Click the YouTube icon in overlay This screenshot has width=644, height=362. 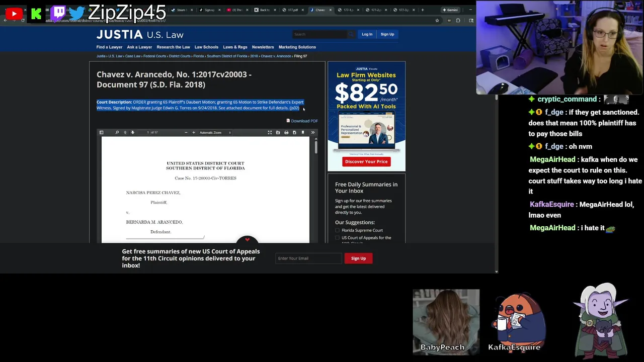[14, 14]
